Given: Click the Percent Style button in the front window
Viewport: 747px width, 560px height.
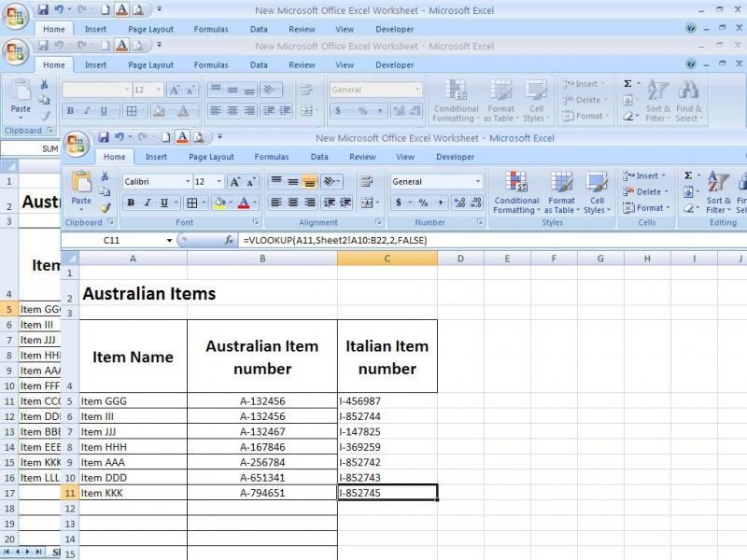Looking at the screenshot, I should (x=423, y=203).
